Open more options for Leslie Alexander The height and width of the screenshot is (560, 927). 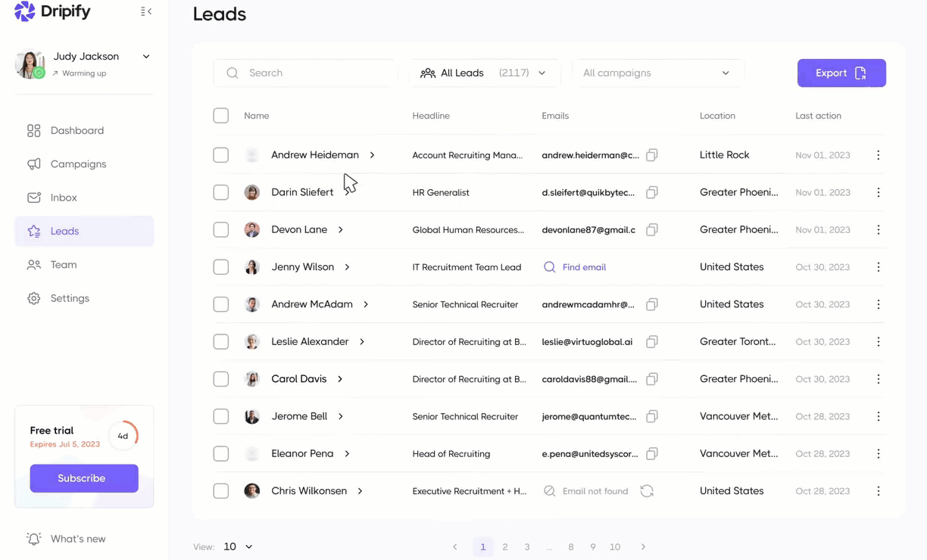click(879, 341)
